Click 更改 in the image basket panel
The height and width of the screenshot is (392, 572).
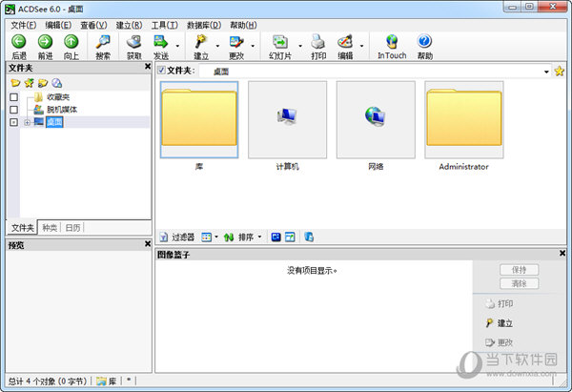pyautogui.click(x=499, y=342)
